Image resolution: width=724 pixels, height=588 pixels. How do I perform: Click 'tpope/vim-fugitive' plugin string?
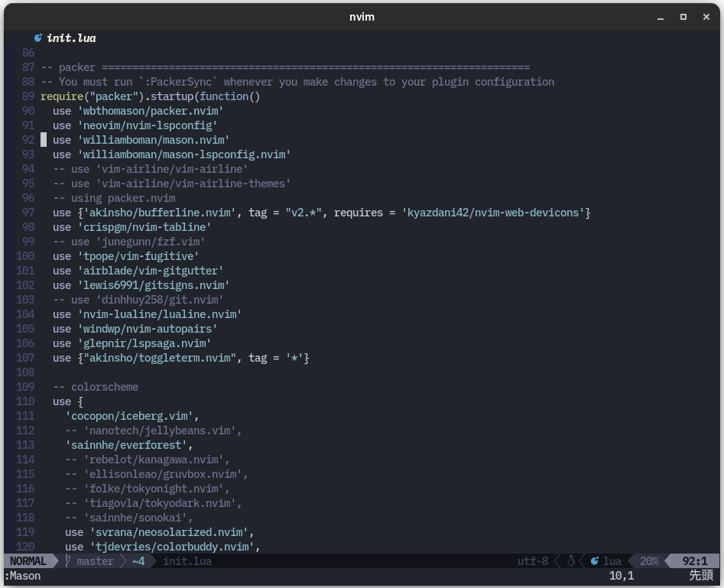(x=138, y=256)
